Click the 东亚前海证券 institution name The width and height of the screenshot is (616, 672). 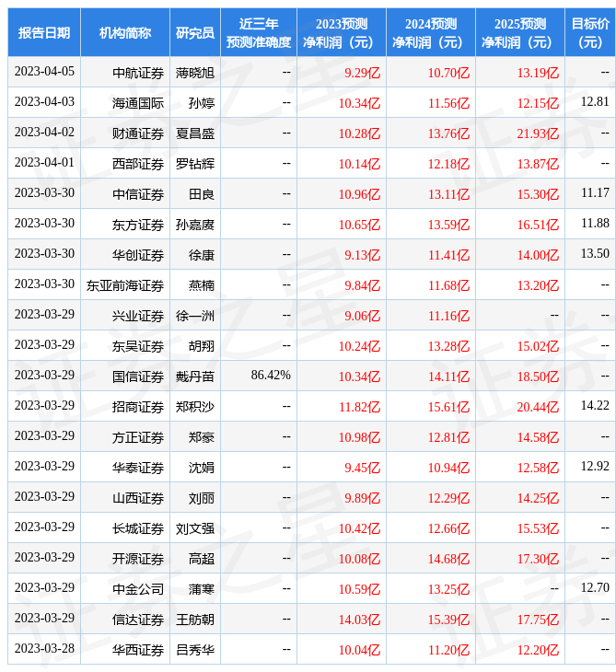(125, 285)
